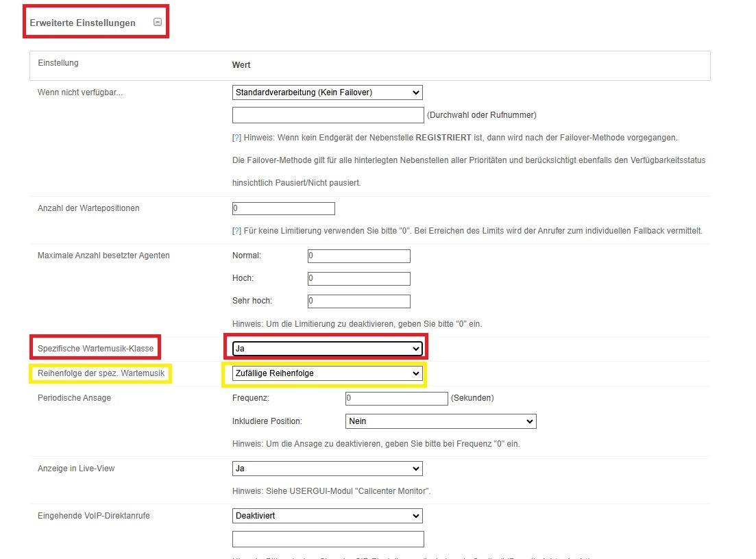Image resolution: width=756 pixels, height=559 pixels.
Task: Open the Eingehende VoIP-Direktanrufe dropdown
Action: point(327,516)
